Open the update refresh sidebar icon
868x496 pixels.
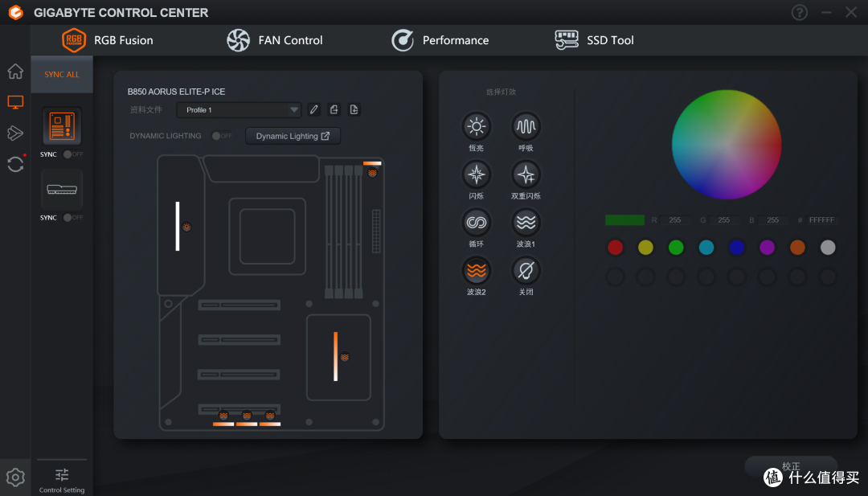pos(15,164)
